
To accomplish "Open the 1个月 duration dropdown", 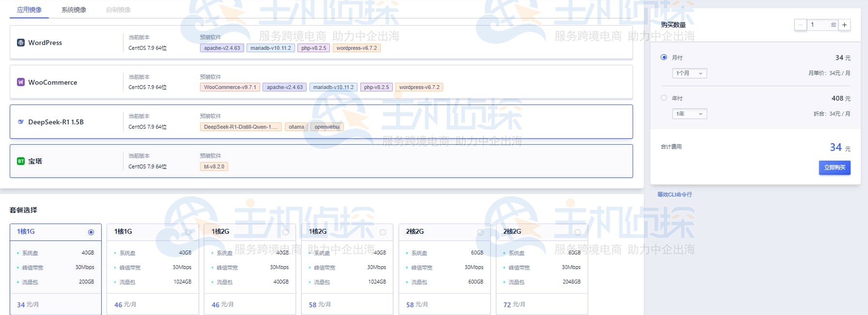I will tap(689, 73).
